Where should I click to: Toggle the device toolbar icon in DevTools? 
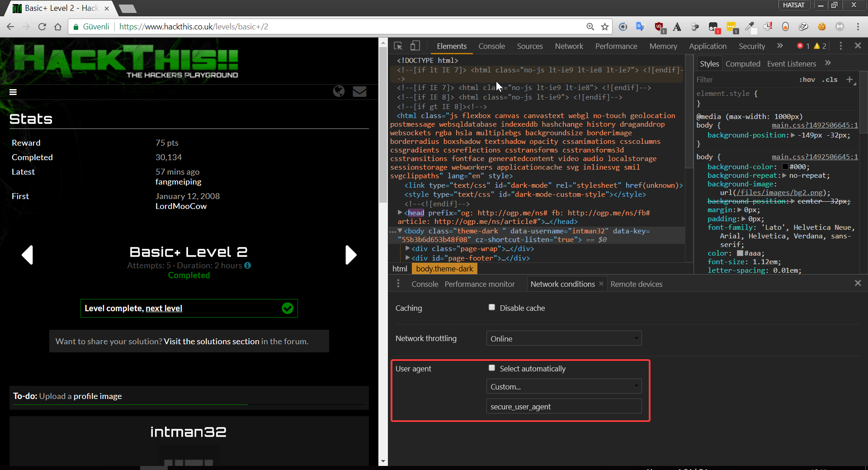pyautogui.click(x=415, y=46)
